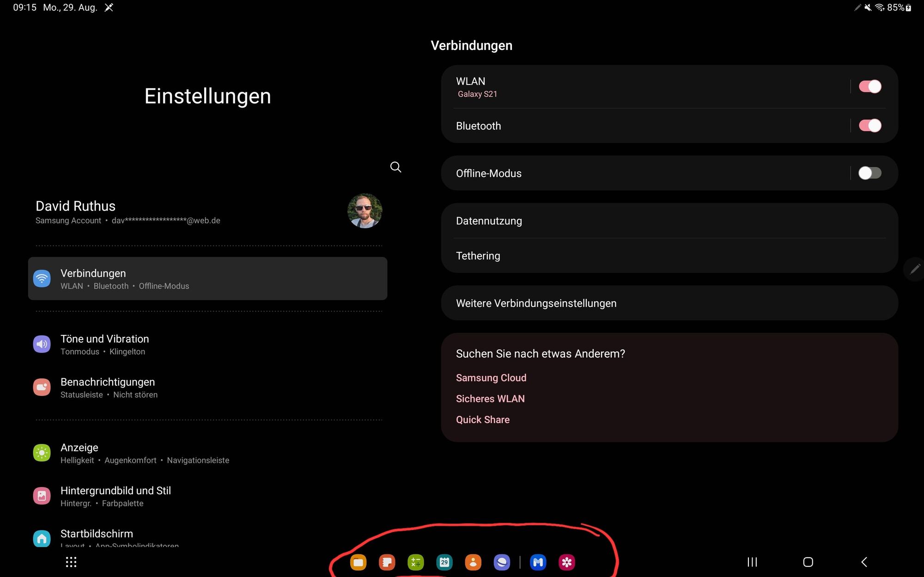Open My Files app in taskbar

point(358,562)
